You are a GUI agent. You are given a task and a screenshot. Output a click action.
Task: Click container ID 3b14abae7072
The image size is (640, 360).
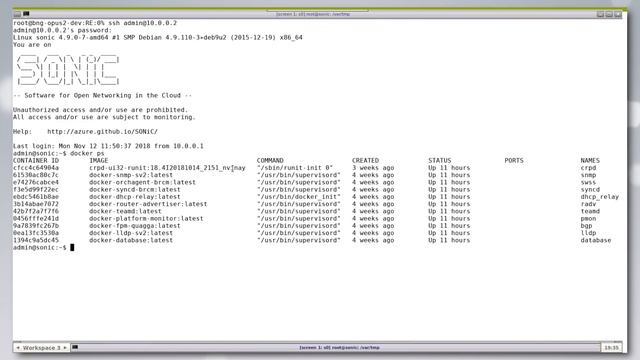(x=36, y=204)
